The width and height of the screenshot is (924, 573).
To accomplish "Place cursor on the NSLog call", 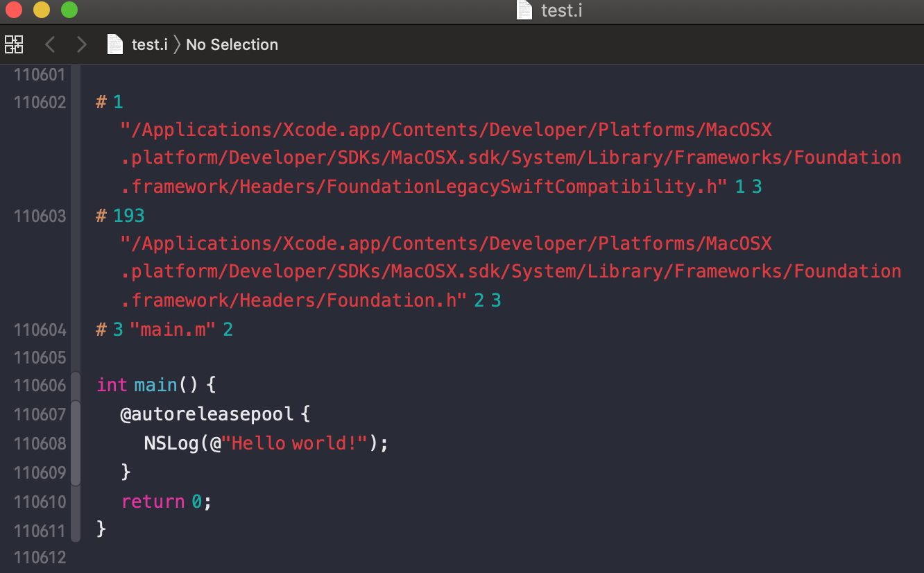I will point(171,443).
